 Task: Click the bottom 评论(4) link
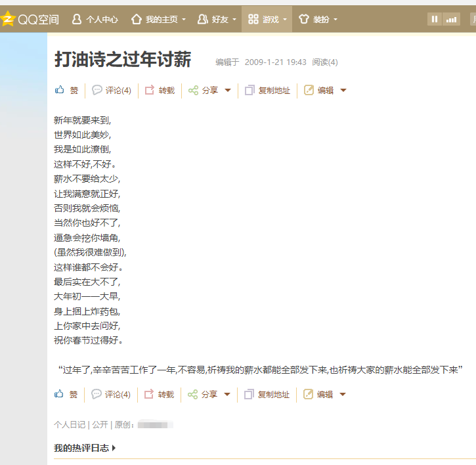[x=118, y=394]
